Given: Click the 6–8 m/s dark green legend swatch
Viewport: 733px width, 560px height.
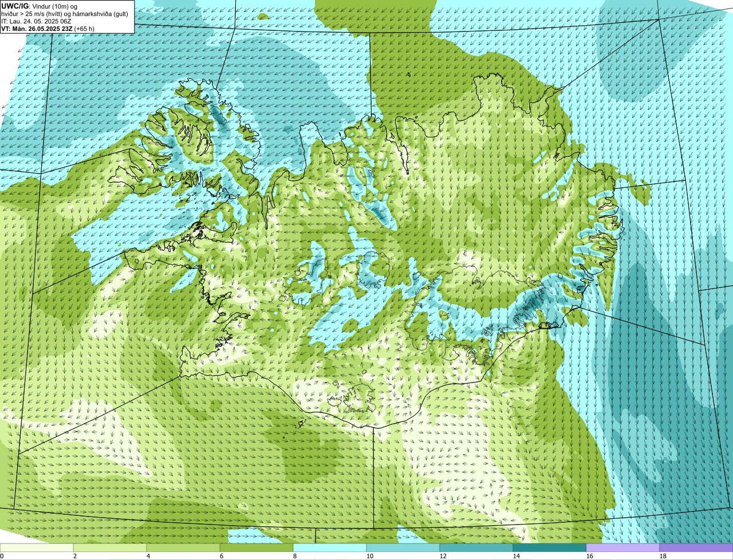Looking at the screenshot, I should point(257,548).
